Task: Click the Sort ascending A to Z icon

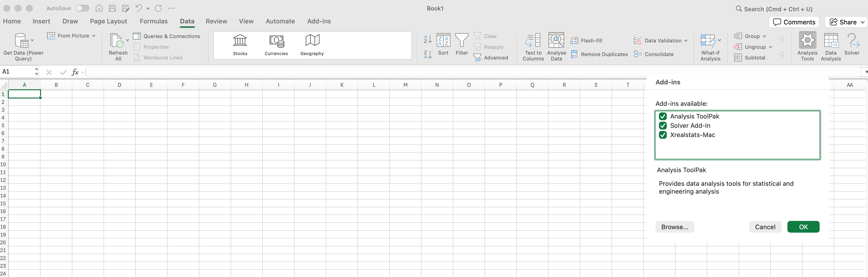Action: 428,39
